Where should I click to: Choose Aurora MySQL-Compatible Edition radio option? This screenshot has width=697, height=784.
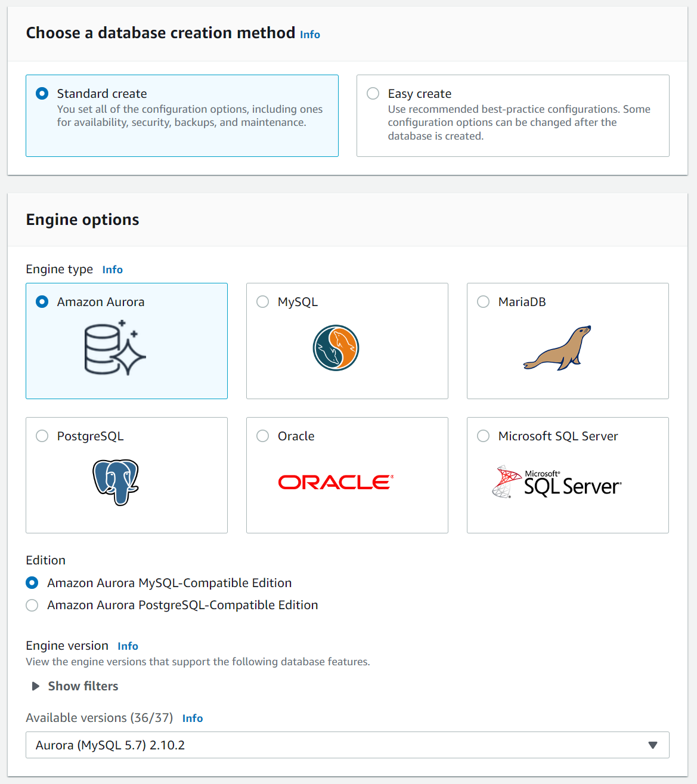(x=32, y=583)
